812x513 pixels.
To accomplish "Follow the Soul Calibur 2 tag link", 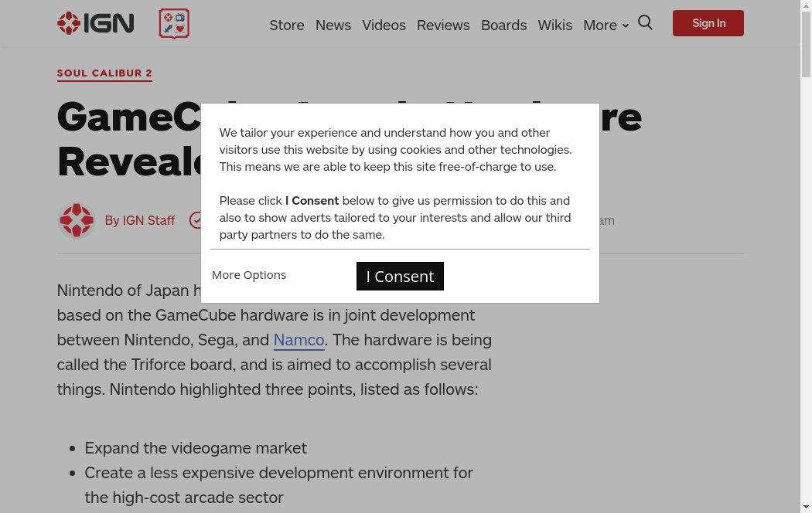I will tap(104, 73).
